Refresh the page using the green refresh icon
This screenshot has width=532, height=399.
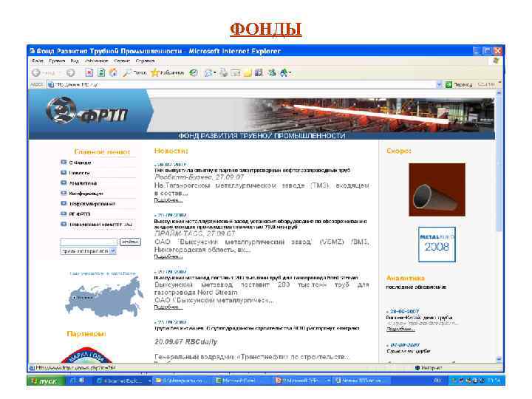(101, 72)
